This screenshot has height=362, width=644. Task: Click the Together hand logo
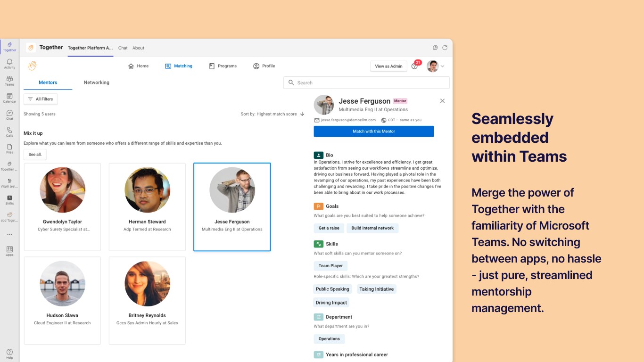click(32, 66)
